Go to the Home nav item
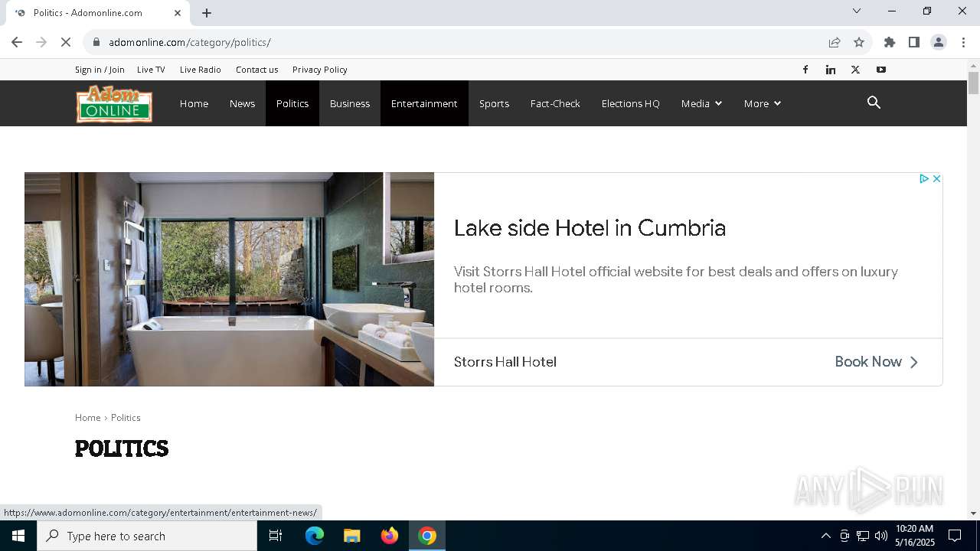 tap(194, 103)
